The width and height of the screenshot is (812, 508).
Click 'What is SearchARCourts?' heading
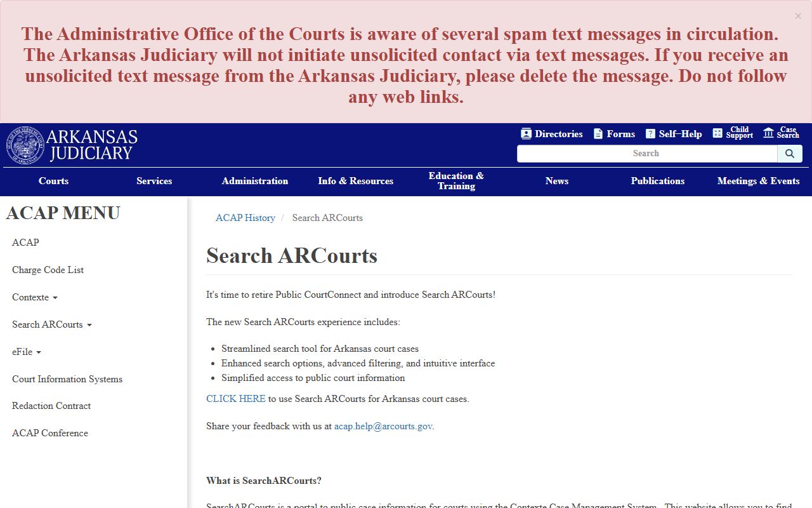(x=264, y=481)
